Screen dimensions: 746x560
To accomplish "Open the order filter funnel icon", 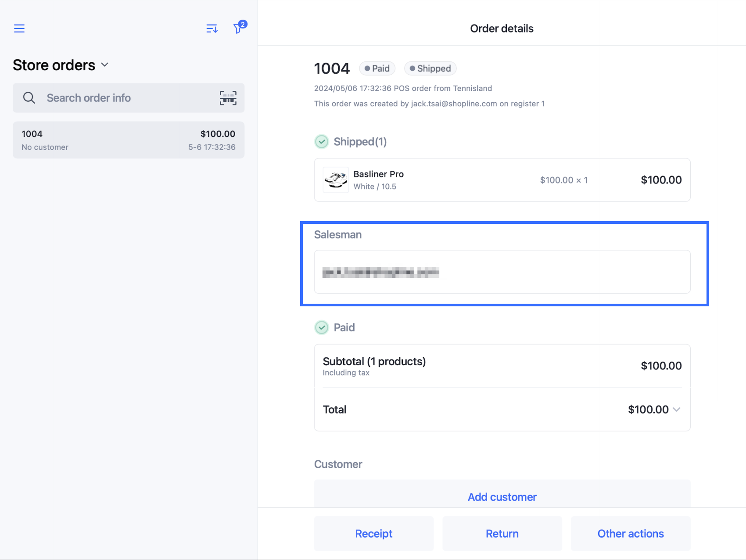I will tap(238, 29).
